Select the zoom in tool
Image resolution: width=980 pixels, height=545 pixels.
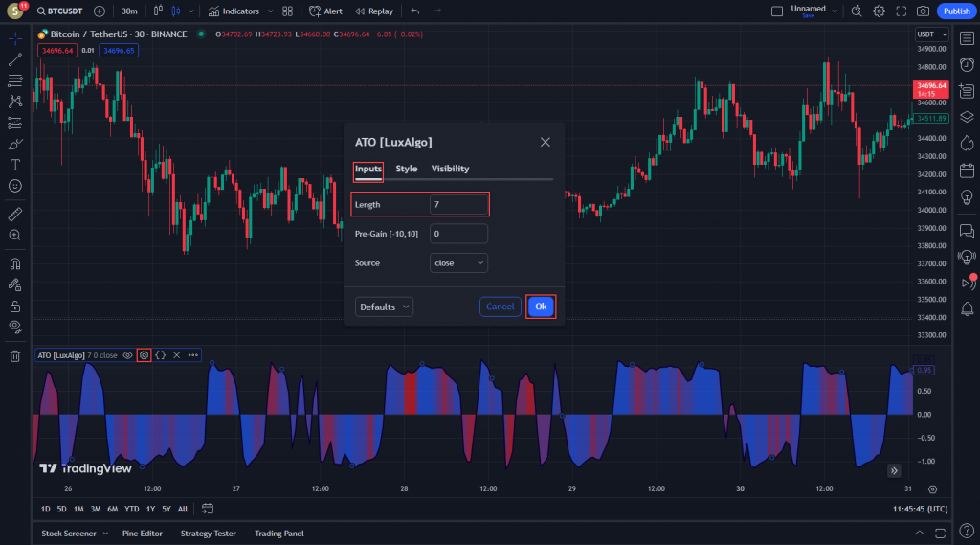(15, 236)
